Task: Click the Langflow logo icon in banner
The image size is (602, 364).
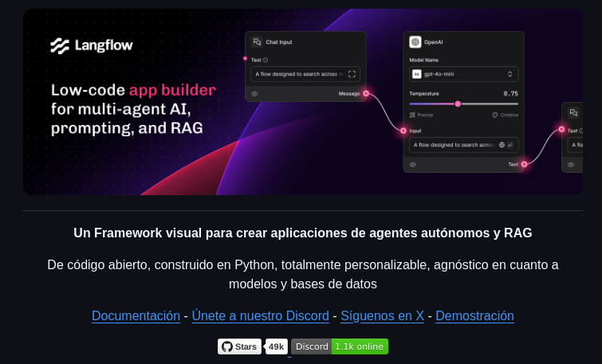Action: pyautogui.click(x=60, y=46)
